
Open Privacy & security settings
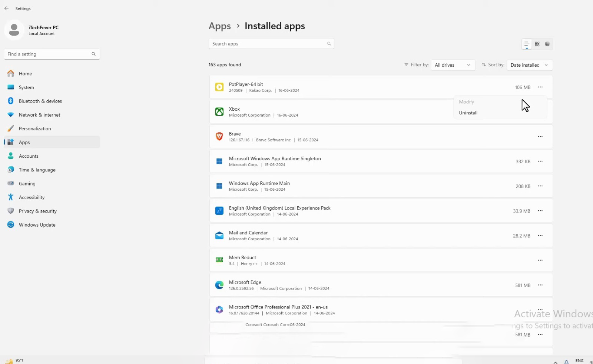tap(52, 211)
